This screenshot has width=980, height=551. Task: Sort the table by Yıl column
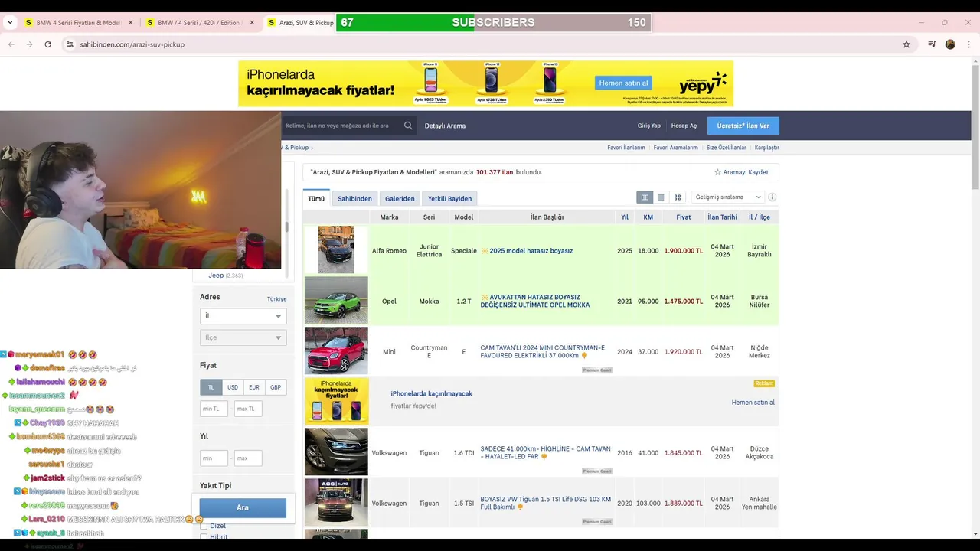click(x=625, y=217)
